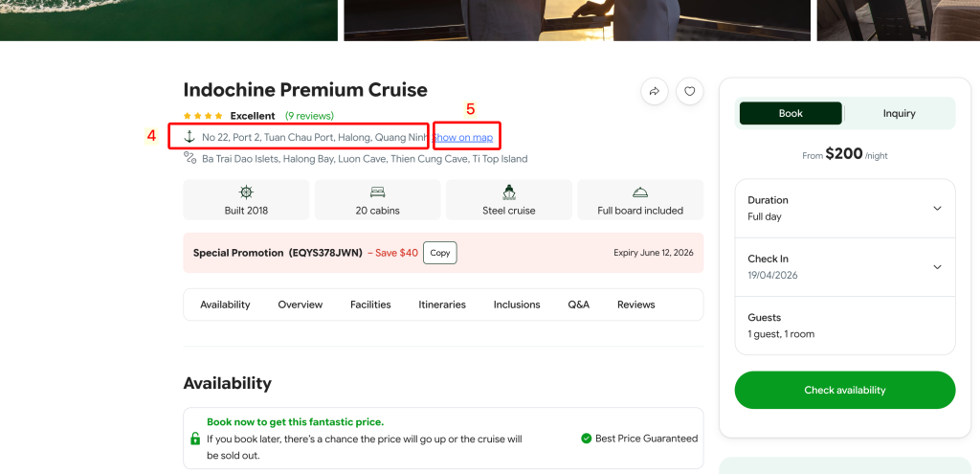980x474 pixels.
Task: Click the green padlock icon
Action: (x=195, y=439)
